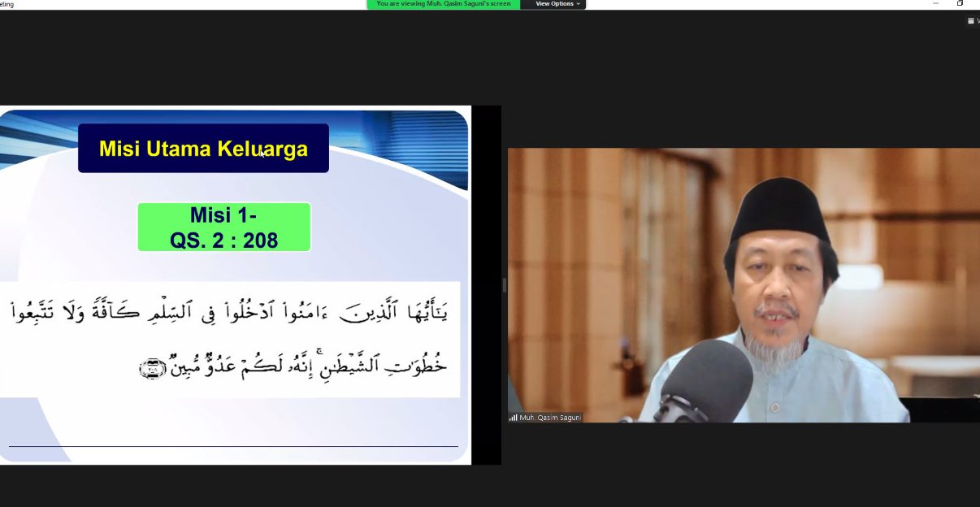Click the second line of the Arabic verse
This screenshot has height=507, width=980.
tap(293, 366)
